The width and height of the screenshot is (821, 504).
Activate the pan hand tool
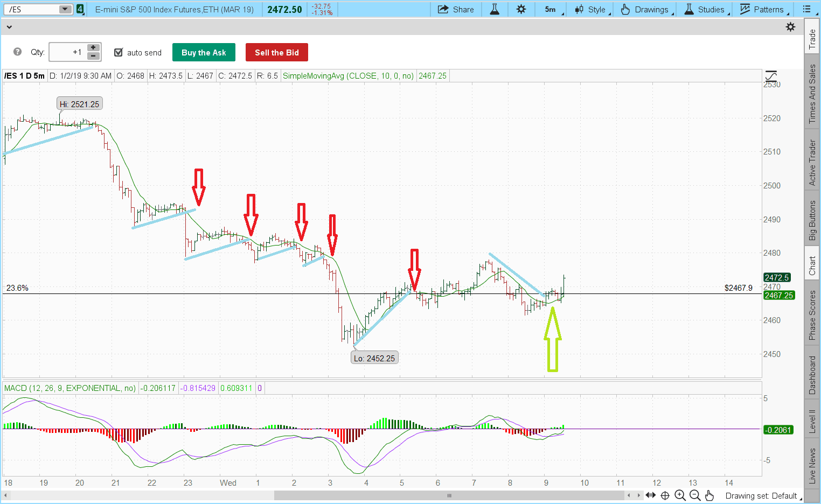pos(709,495)
